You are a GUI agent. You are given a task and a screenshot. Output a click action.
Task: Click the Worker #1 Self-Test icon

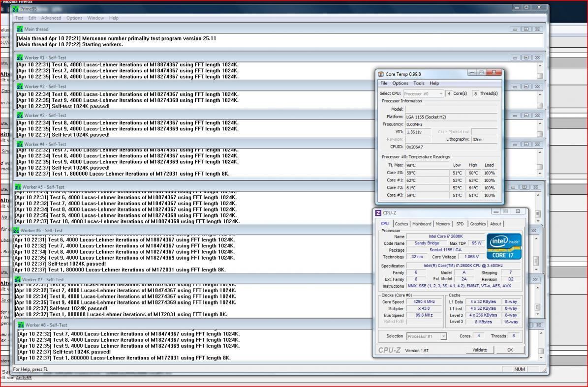[x=20, y=58]
